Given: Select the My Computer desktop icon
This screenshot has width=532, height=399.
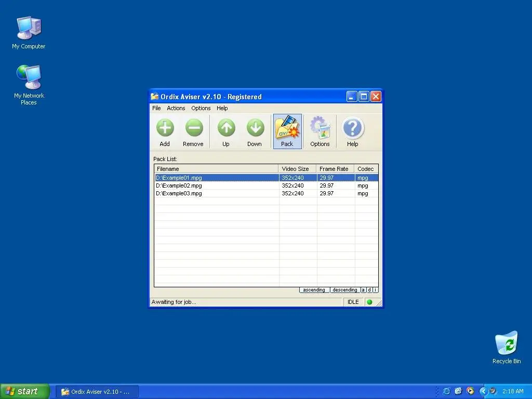Looking at the screenshot, I should click(29, 33).
